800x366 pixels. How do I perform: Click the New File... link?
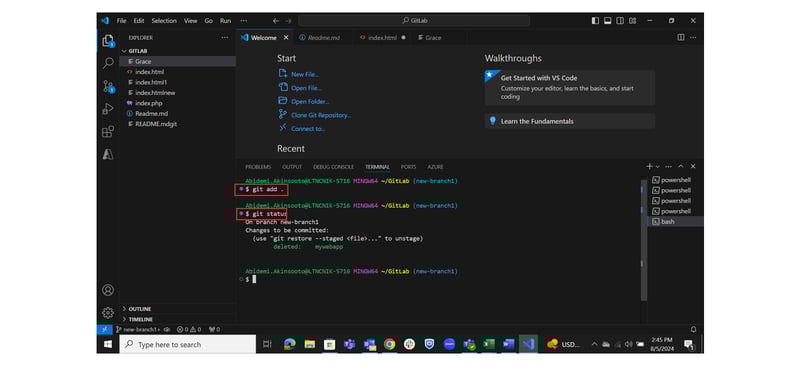(x=305, y=75)
